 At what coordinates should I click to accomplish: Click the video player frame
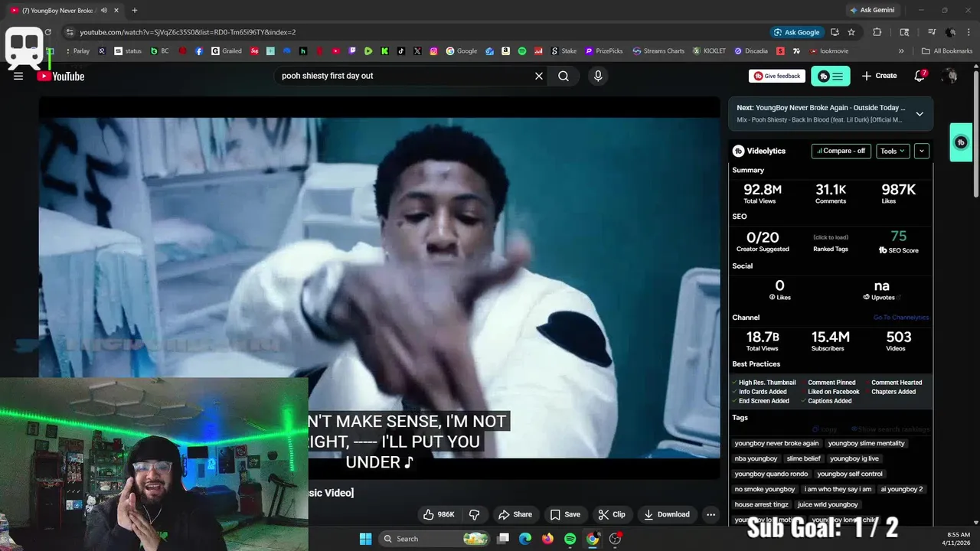pos(379,287)
